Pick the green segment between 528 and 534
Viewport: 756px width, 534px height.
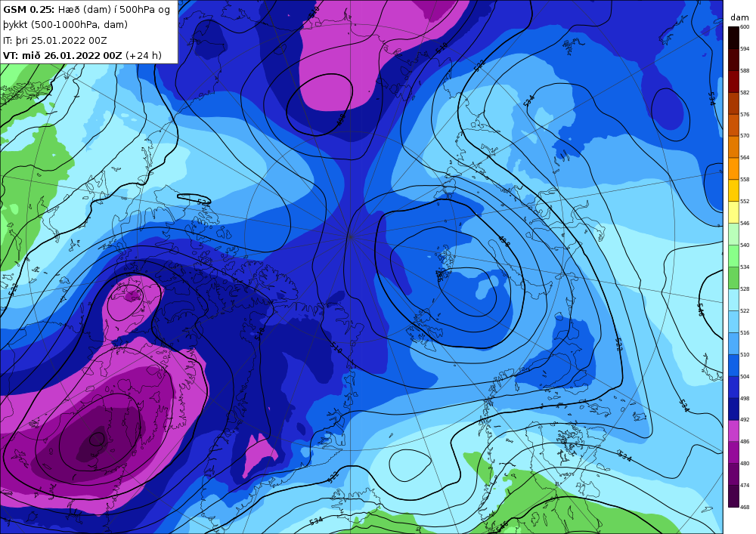(733, 278)
